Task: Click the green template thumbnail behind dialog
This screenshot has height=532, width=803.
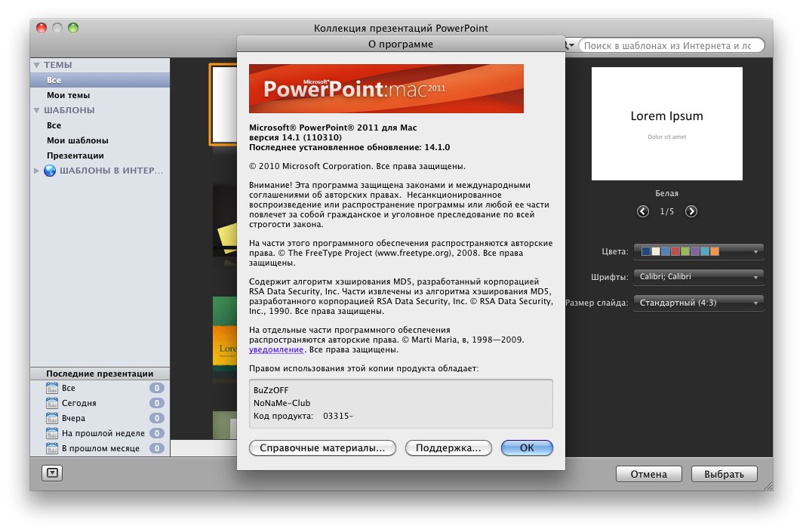Action: pyautogui.click(x=224, y=334)
